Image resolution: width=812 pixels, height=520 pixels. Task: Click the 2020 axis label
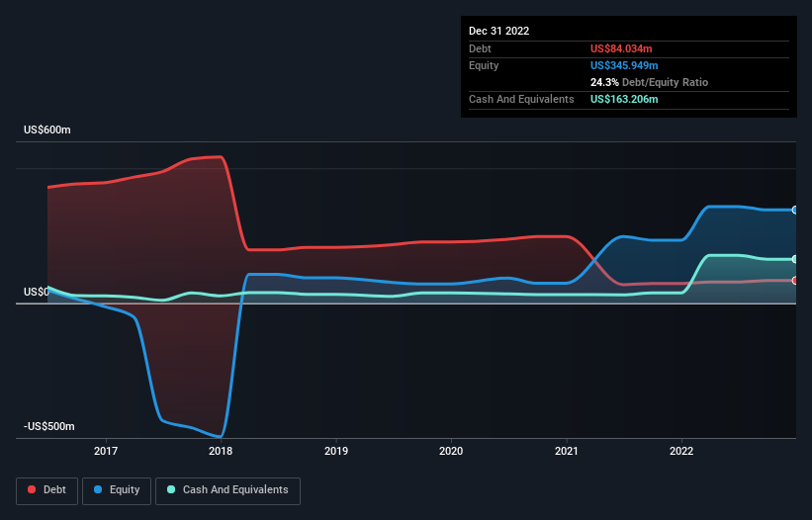click(451, 451)
